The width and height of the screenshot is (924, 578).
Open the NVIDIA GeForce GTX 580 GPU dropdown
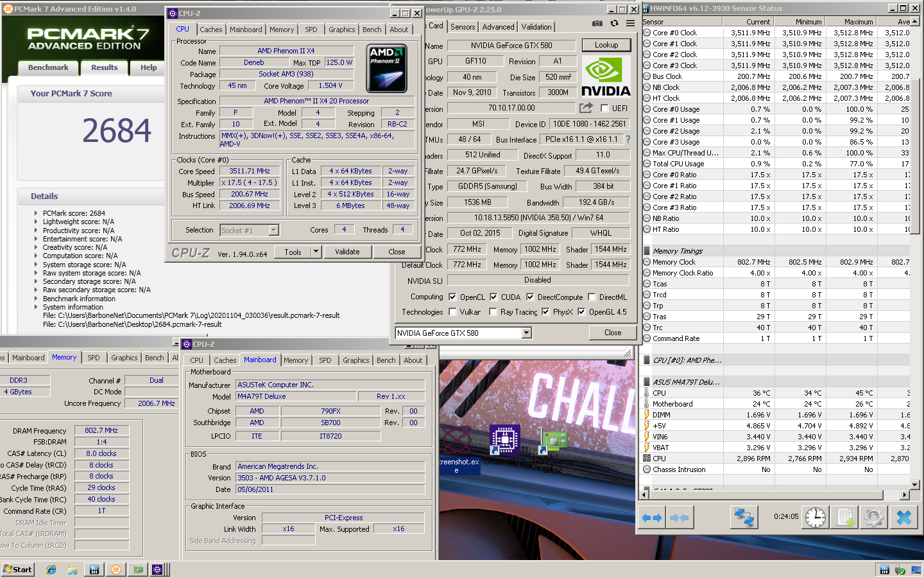(527, 333)
